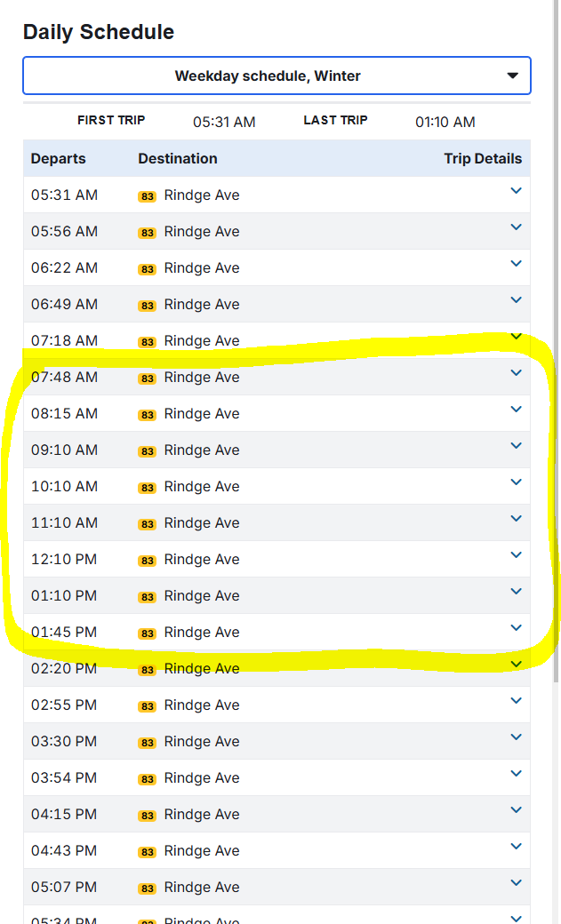561x924 pixels.
Task: Click route 83 badge on 12:10 PM row
Action: click(148, 561)
